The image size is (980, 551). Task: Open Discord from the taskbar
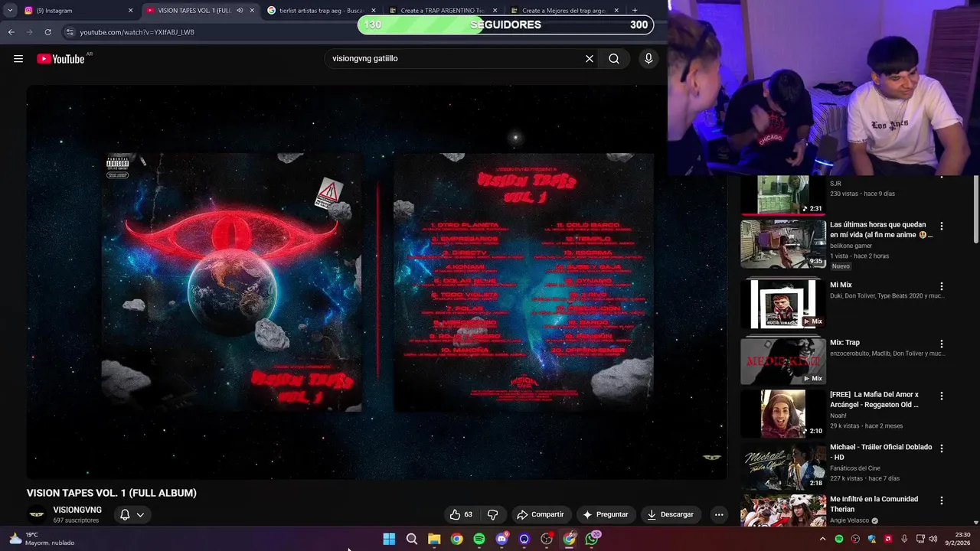pyautogui.click(x=501, y=539)
